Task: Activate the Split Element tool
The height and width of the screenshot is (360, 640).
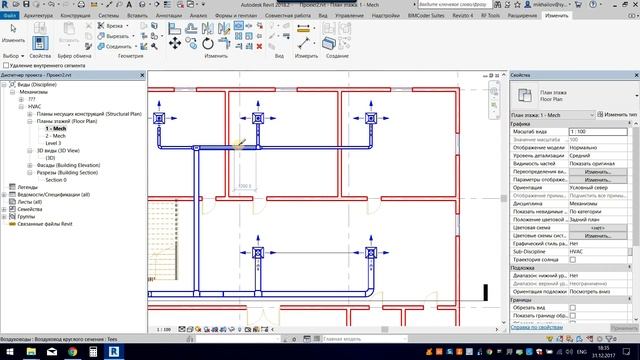Action: pos(238,26)
